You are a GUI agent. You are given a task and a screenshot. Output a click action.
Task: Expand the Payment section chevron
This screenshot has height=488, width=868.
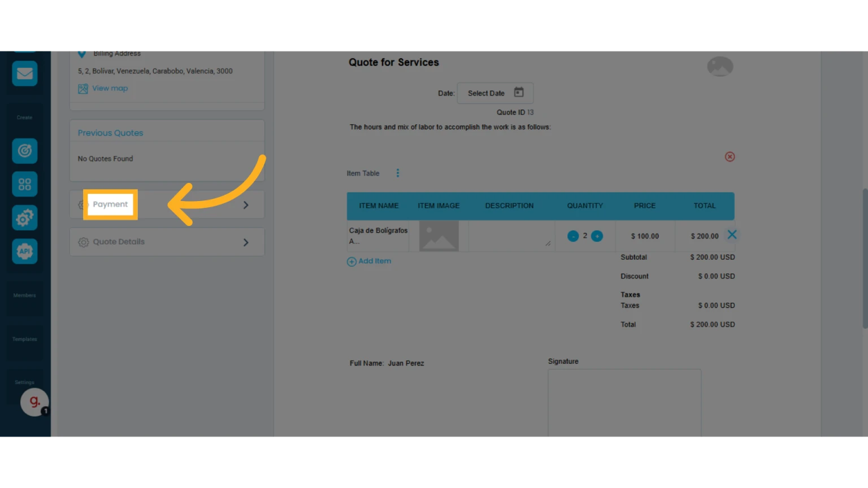click(246, 205)
